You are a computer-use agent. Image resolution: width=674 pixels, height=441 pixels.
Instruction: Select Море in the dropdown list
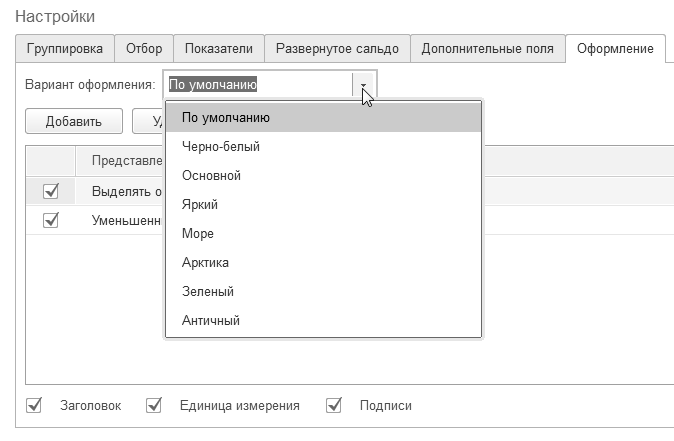198,234
